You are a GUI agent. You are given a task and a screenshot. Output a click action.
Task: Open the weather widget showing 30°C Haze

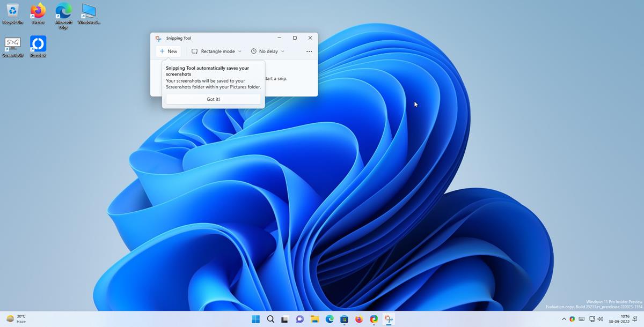16,319
